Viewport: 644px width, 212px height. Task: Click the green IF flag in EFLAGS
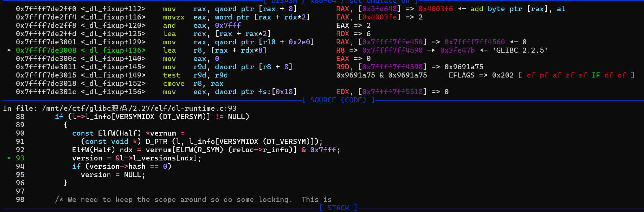[x=596, y=75]
